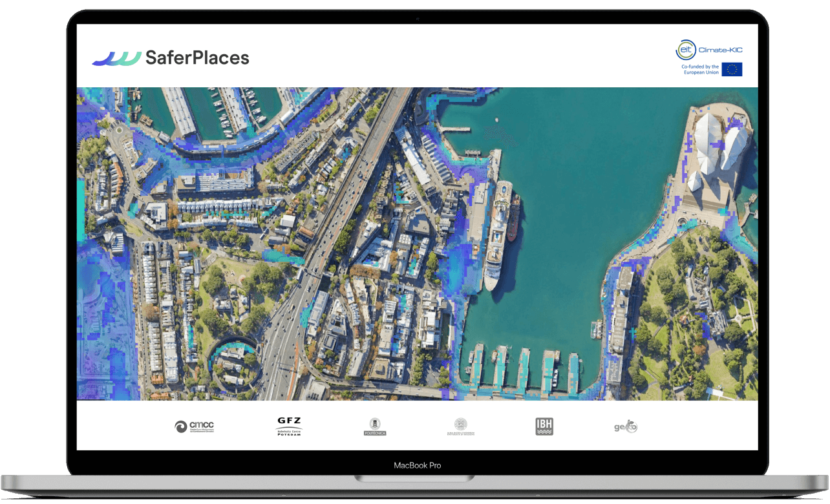
Task: Open the EIT Climate-KIC logo
Action: [x=709, y=50]
